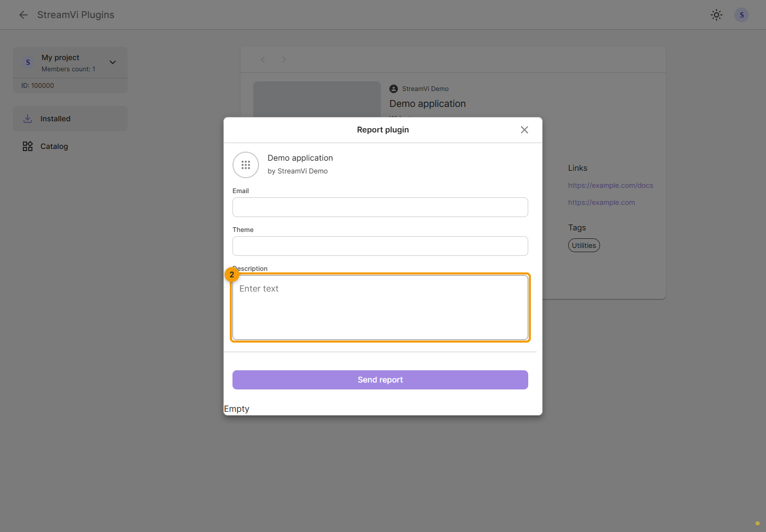Submit with the Send report button

pyautogui.click(x=380, y=380)
